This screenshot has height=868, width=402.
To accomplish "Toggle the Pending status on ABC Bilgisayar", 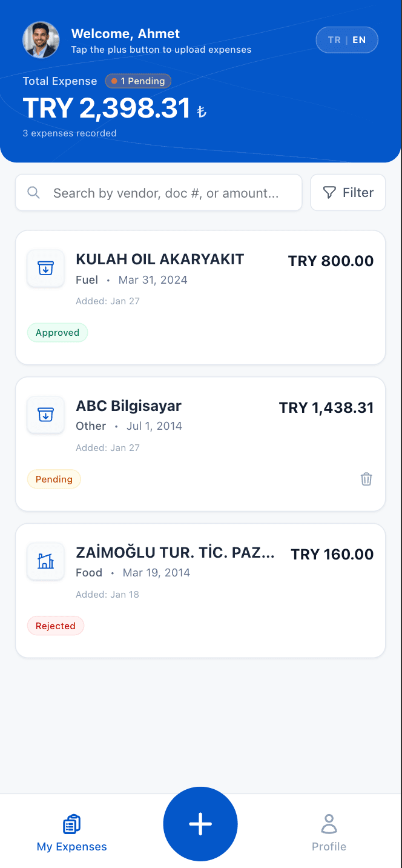I will tap(54, 479).
